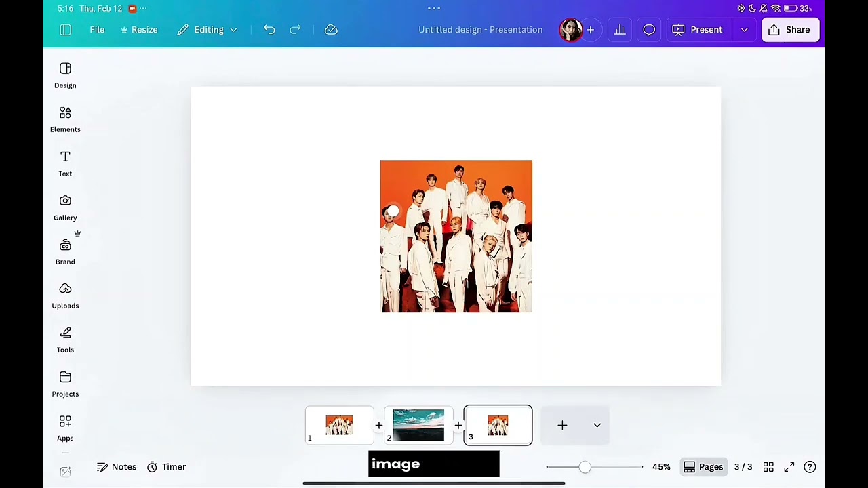Open the 45% zoom level menu
The image size is (868, 488).
click(661, 467)
